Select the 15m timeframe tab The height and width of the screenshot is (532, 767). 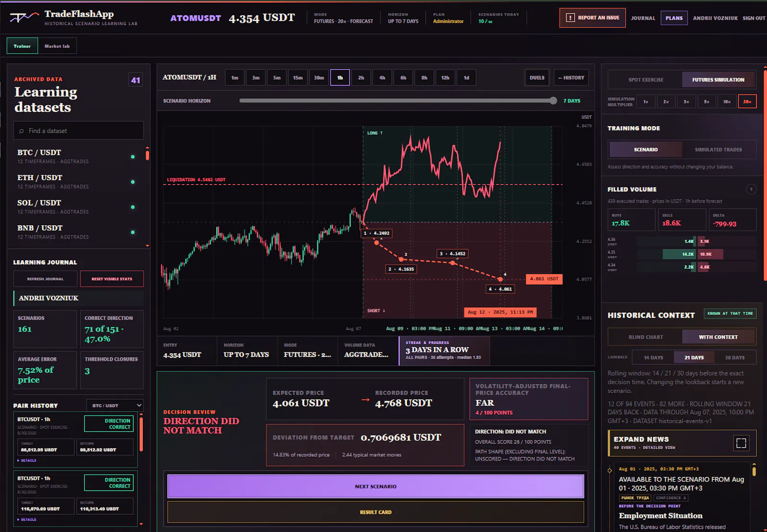pos(298,78)
